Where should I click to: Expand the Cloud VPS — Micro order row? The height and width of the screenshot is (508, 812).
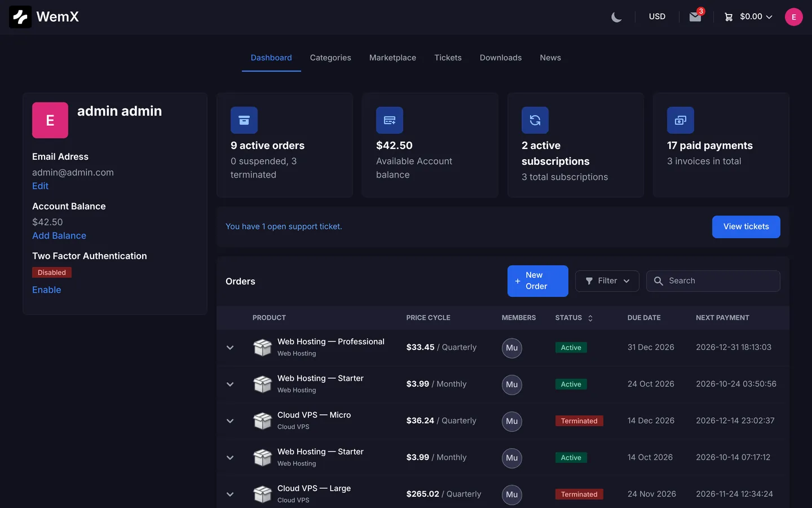coord(230,421)
